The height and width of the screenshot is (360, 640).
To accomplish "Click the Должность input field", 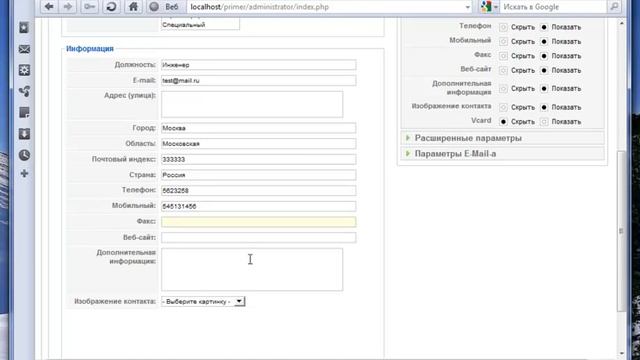I will (258, 65).
